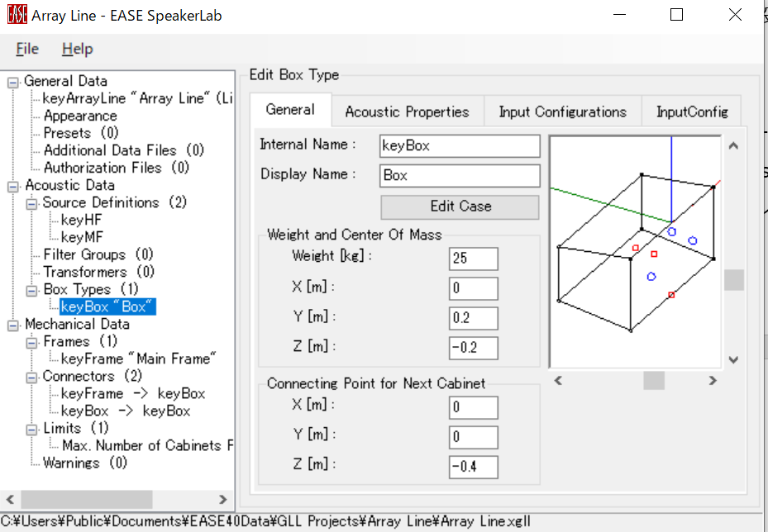Click the Internal Name field
Image resolution: width=768 pixels, height=532 pixels.
click(460, 146)
